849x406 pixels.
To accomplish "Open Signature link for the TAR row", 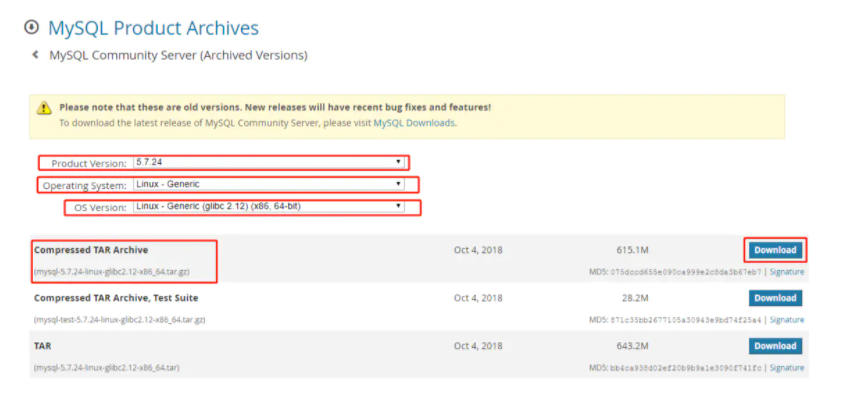I will (x=787, y=368).
